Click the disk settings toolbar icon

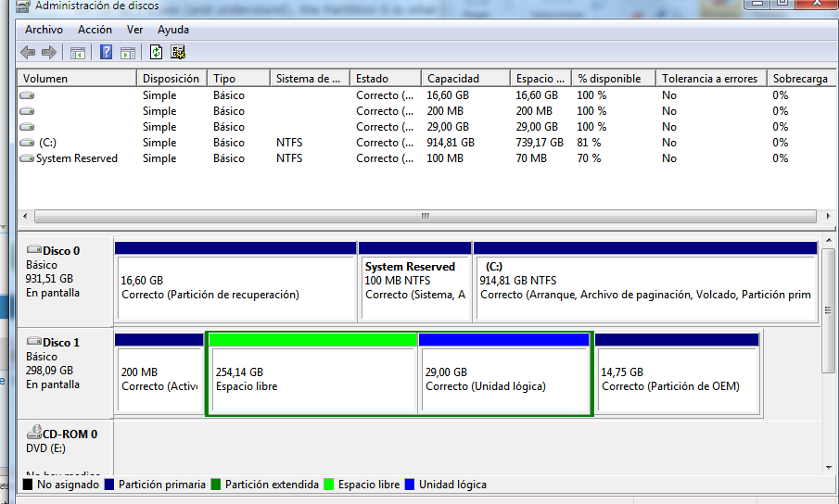[178, 53]
